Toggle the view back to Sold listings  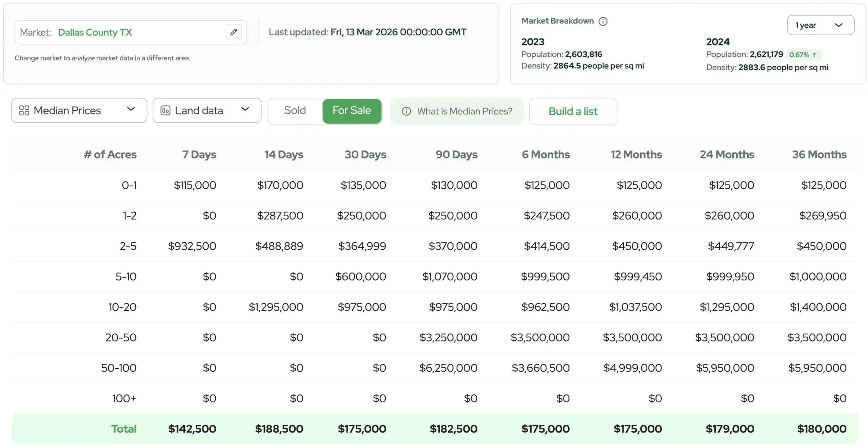pos(295,110)
